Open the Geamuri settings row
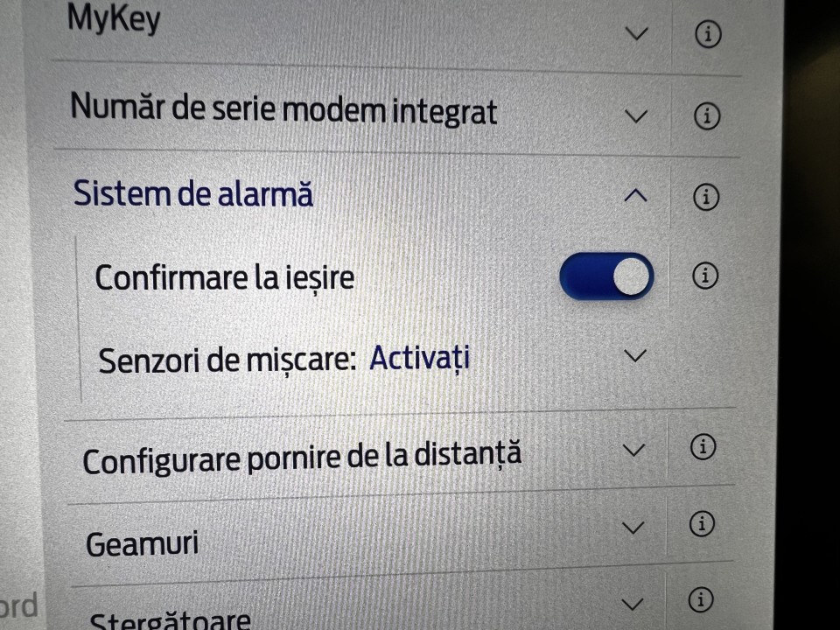Viewport: 840px width, 630px height. [142, 544]
